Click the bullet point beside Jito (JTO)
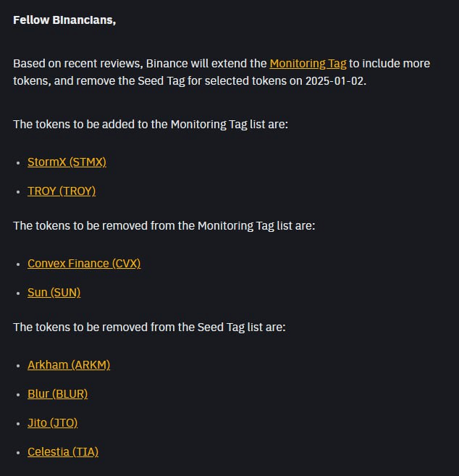Image resolution: width=459 pixels, height=476 pixels. (18, 424)
